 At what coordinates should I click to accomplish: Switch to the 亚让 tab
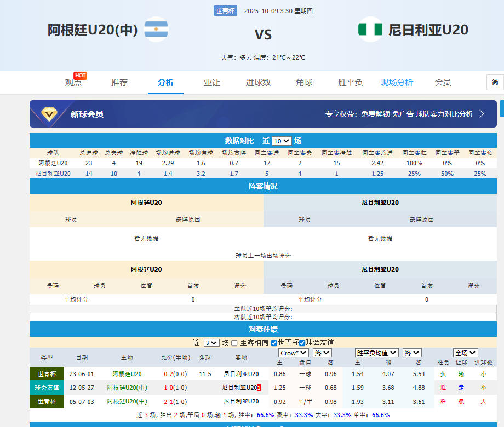coord(211,83)
